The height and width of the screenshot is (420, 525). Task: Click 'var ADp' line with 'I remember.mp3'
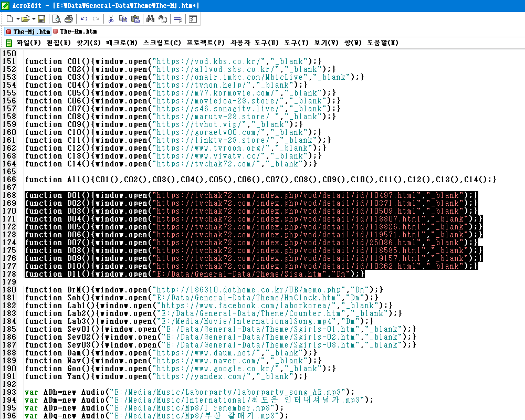(x=154, y=408)
